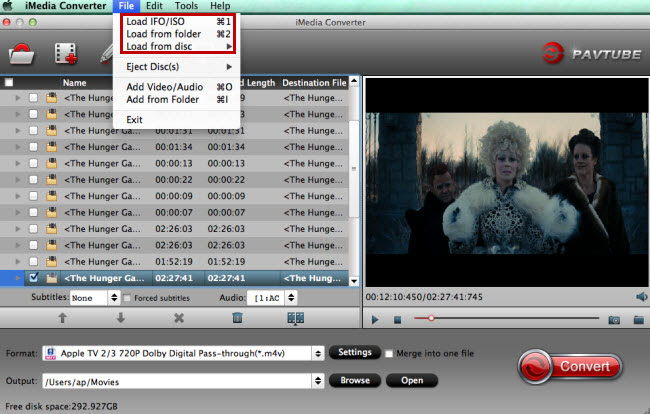Open the Output path dropdown
The width and height of the screenshot is (650, 414).
tap(318, 381)
